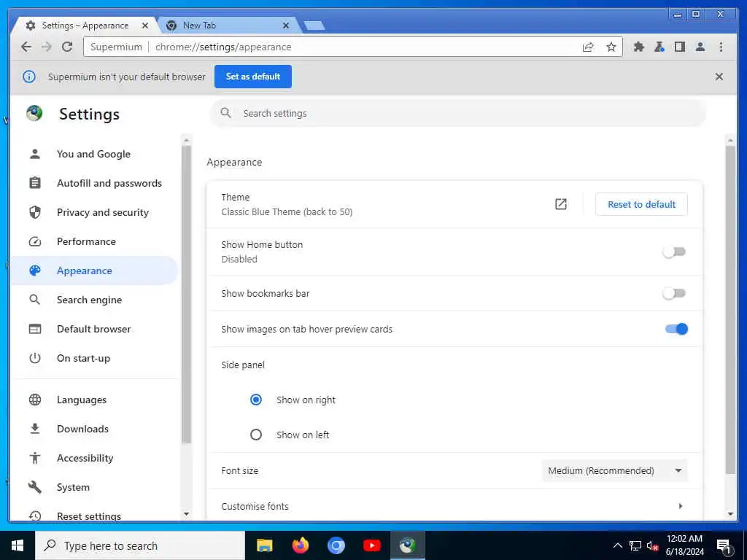
Task: Open theme in Web Store link icon
Action: pyautogui.click(x=561, y=204)
